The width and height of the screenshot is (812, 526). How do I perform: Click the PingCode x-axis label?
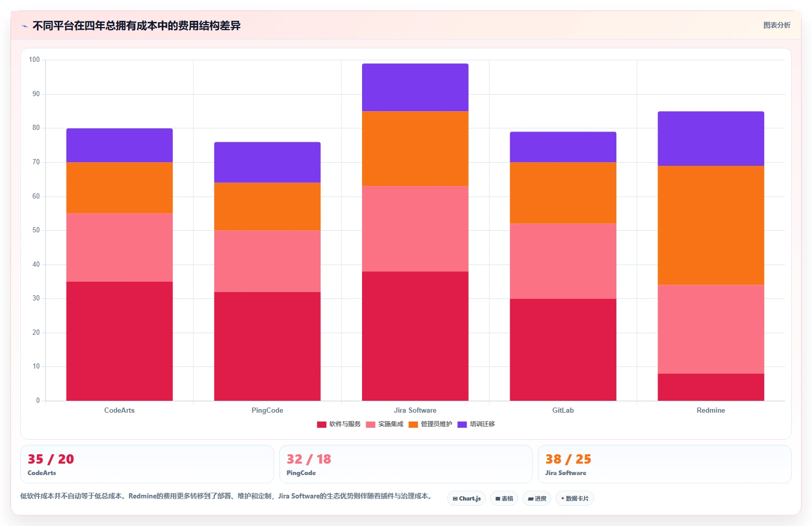point(267,410)
